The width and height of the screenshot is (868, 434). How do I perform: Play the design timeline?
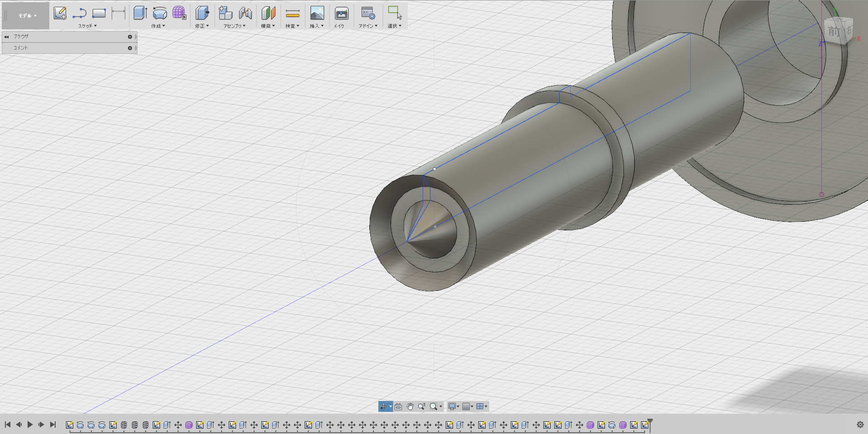pos(30,425)
